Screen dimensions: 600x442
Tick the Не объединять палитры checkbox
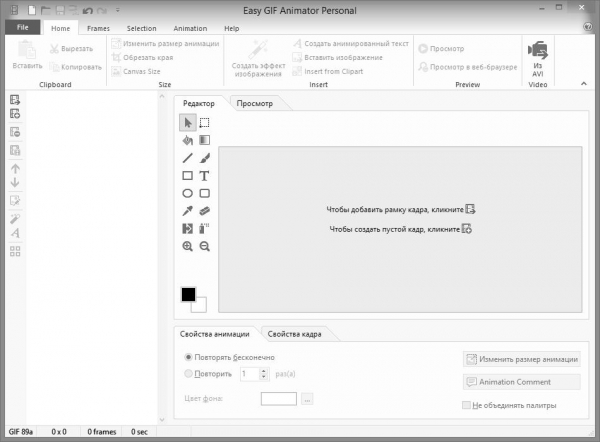(x=466, y=405)
